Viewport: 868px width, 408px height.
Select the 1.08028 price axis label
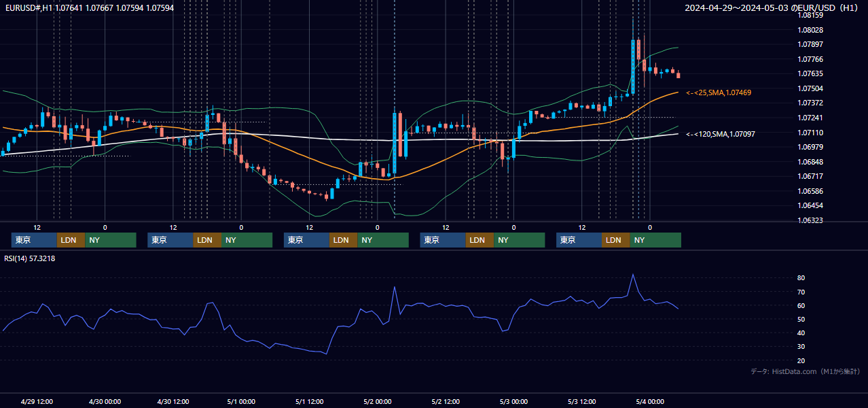810,30
